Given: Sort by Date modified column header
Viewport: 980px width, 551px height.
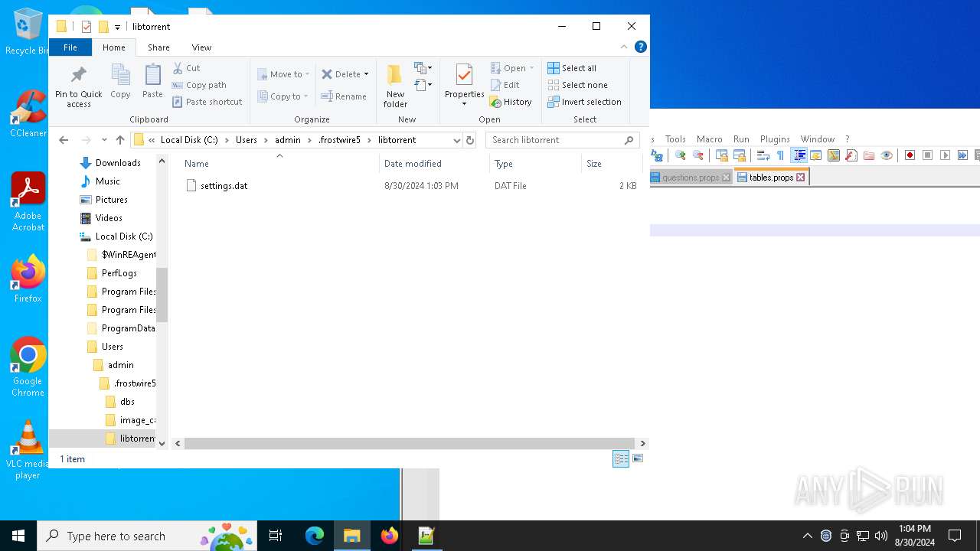Looking at the screenshot, I should click(x=434, y=164).
